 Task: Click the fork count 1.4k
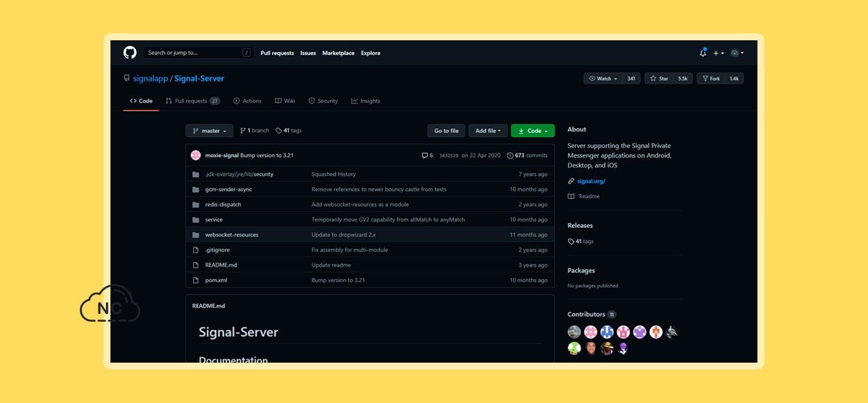pos(734,79)
